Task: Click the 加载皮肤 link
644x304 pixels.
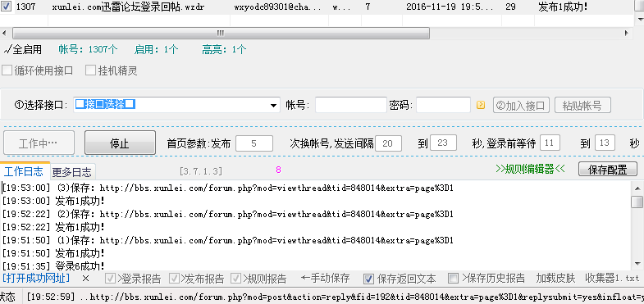Action: pyautogui.click(x=555, y=279)
